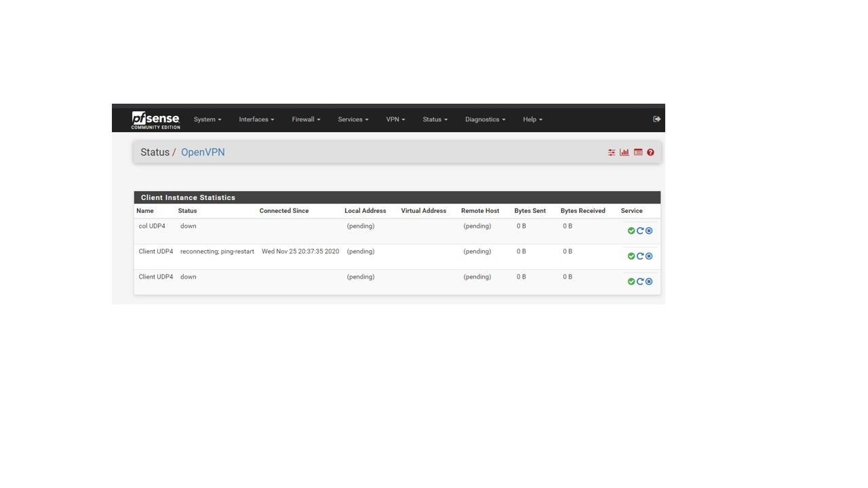The height and width of the screenshot is (488, 868).
Task: Open the Services menu
Action: click(x=353, y=119)
